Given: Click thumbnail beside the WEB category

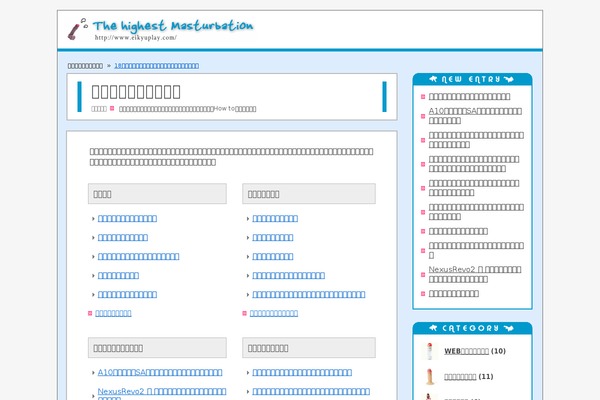Looking at the screenshot, I should (x=430, y=351).
